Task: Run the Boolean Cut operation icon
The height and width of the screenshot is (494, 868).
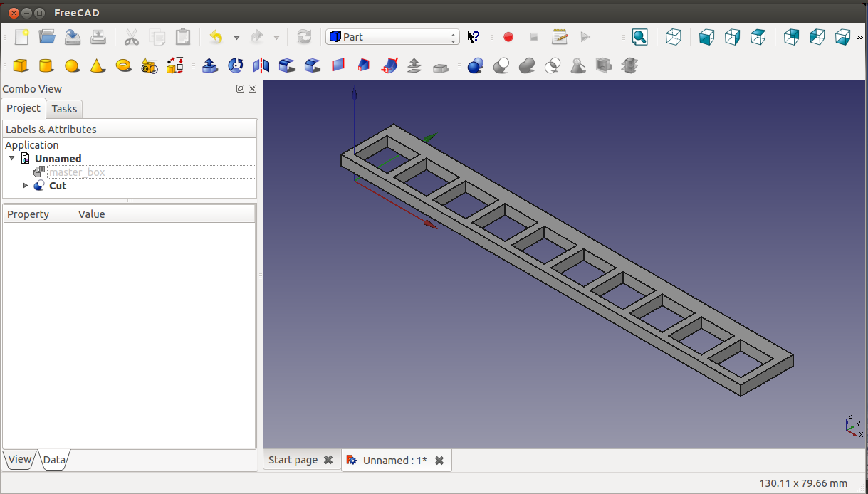Action: coord(501,66)
